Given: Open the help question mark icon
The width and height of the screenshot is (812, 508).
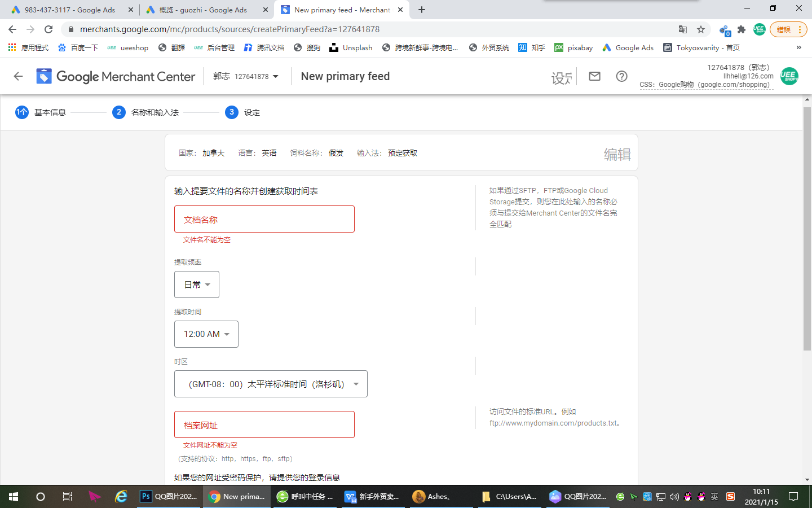Looking at the screenshot, I should pyautogui.click(x=621, y=76).
